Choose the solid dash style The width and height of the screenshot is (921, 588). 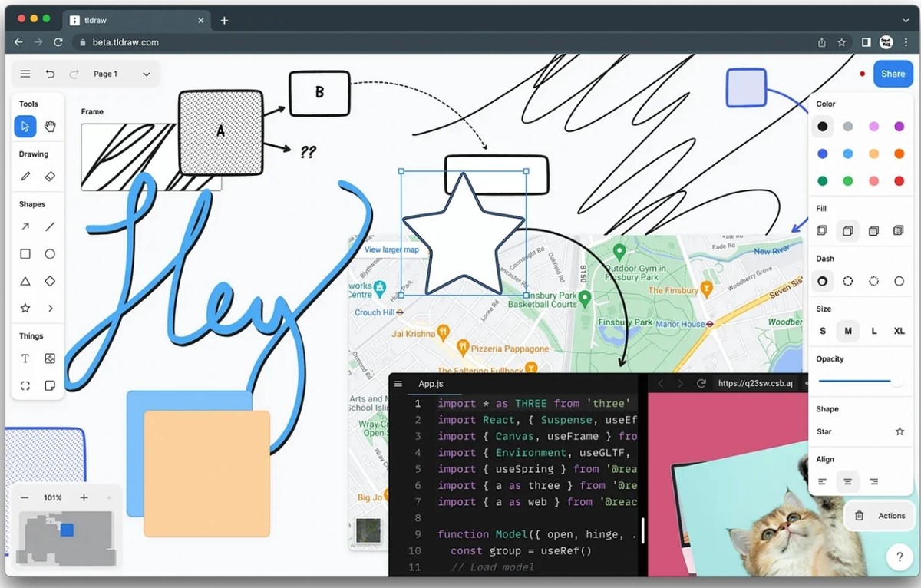pyautogui.click(x=899, y=281)
